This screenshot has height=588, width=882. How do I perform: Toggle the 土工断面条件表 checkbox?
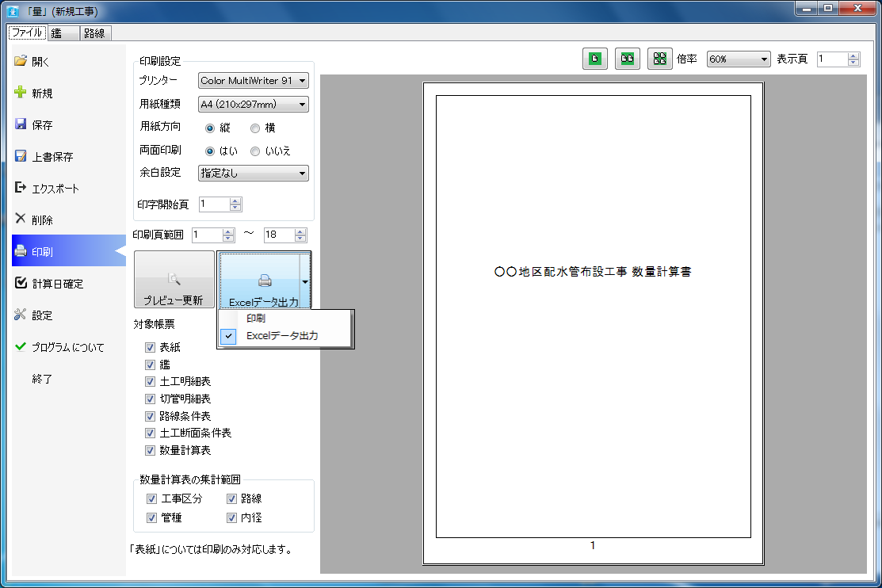pyautogui.click(x=150, y=433)
